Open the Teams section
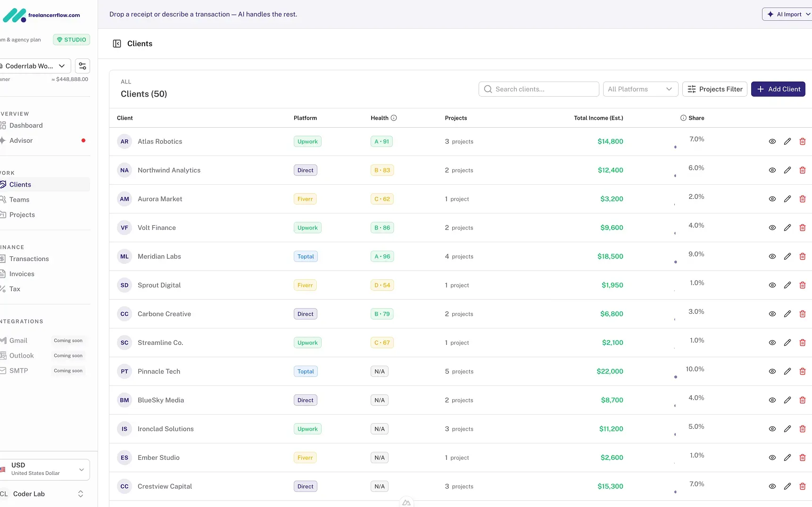The image size is (812, 507). click(19, 199)
